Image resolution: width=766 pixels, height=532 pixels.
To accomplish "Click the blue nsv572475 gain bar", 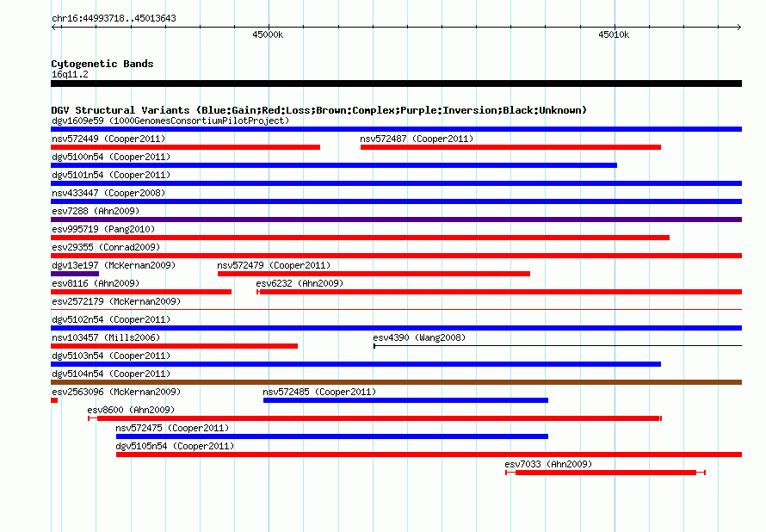I will (x=332, y=436).
